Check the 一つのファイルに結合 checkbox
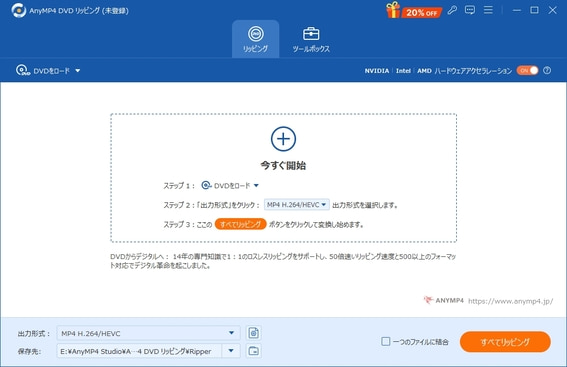This screenshot has height=367, width=567. 386,342
